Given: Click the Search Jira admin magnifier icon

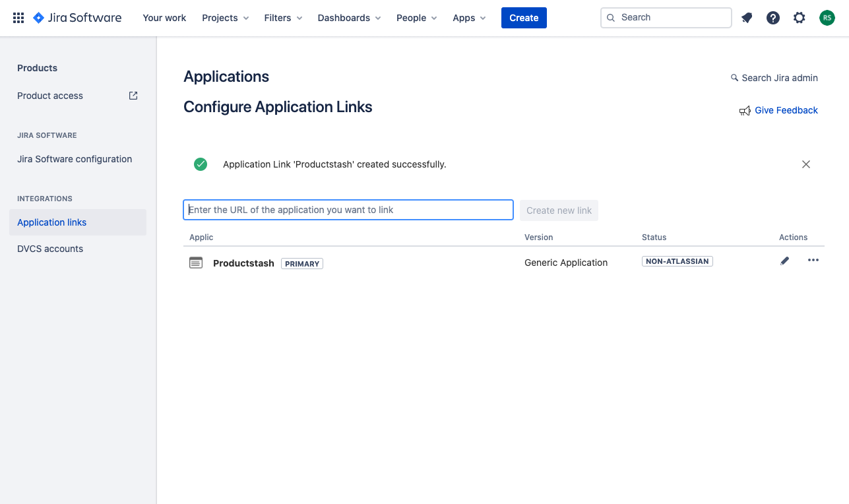Looking at the screenshot, I should [x=734, y=78].
